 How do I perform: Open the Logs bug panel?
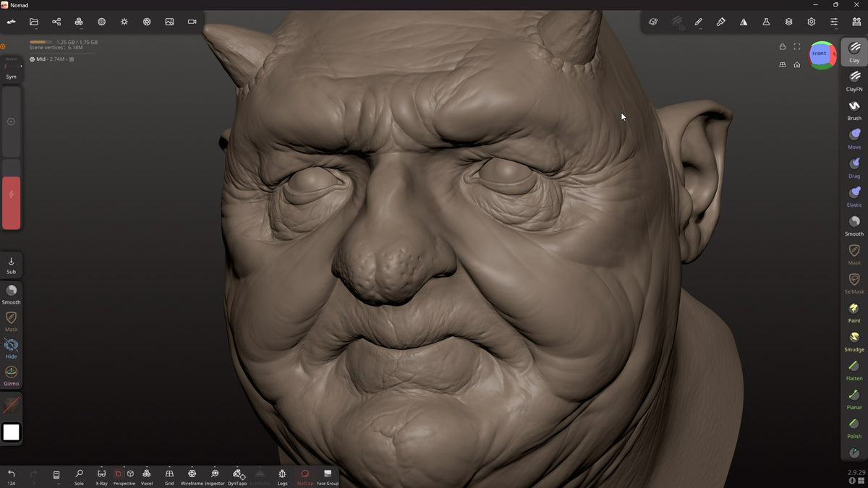282,476
